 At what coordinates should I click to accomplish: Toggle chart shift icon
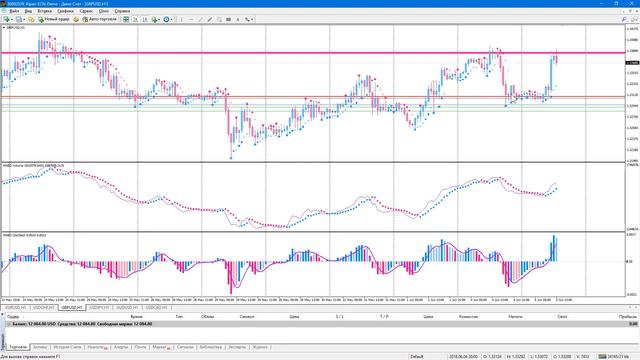click(145, 19)
